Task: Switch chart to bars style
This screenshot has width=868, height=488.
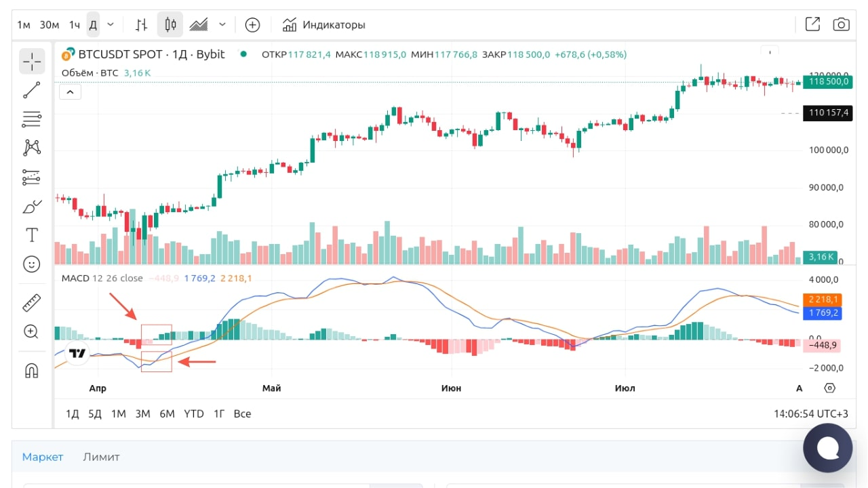Action: [x=141, y=25]
